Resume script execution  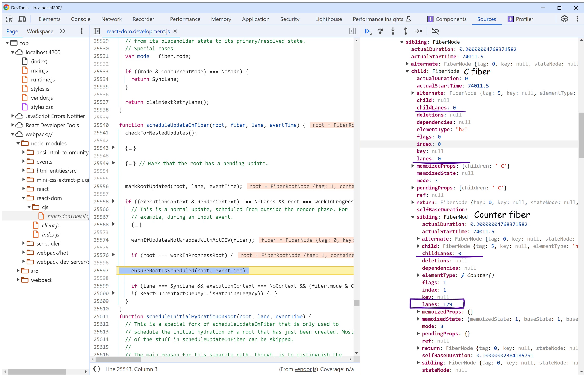click(x=368, y=31)
